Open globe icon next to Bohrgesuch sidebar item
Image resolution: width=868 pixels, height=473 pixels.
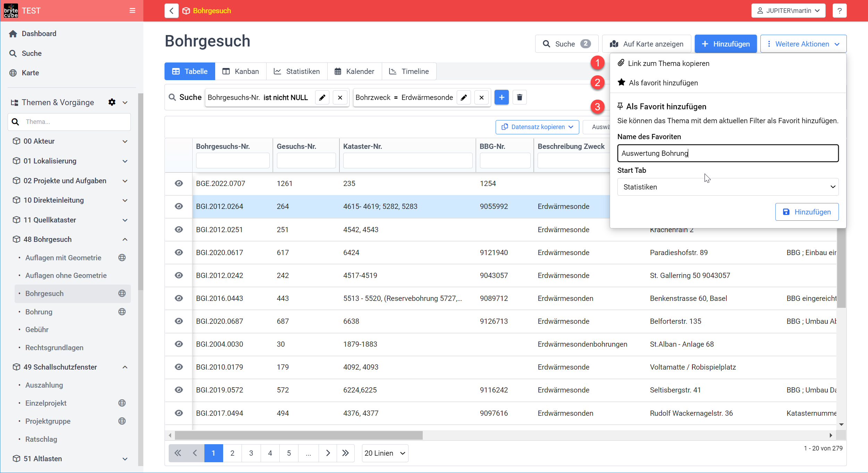pos(122,294)
